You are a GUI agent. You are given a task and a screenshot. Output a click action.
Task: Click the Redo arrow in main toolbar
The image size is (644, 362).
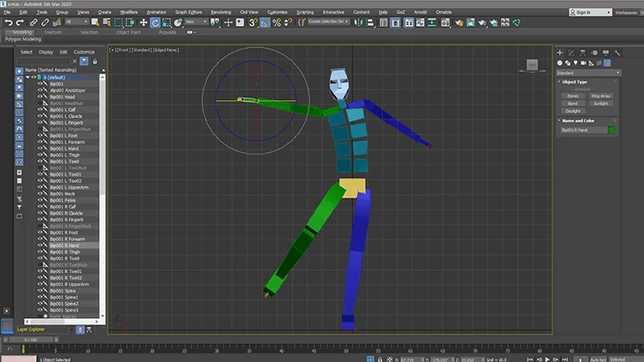pos(20,22)
